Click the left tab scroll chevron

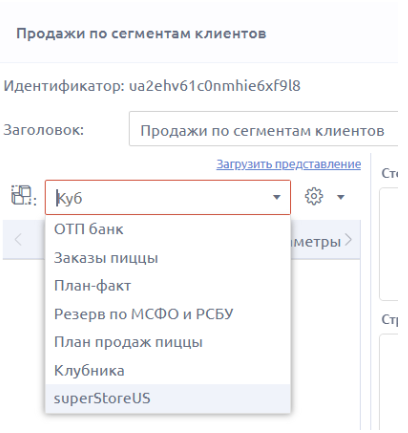[x=18, y=240]
